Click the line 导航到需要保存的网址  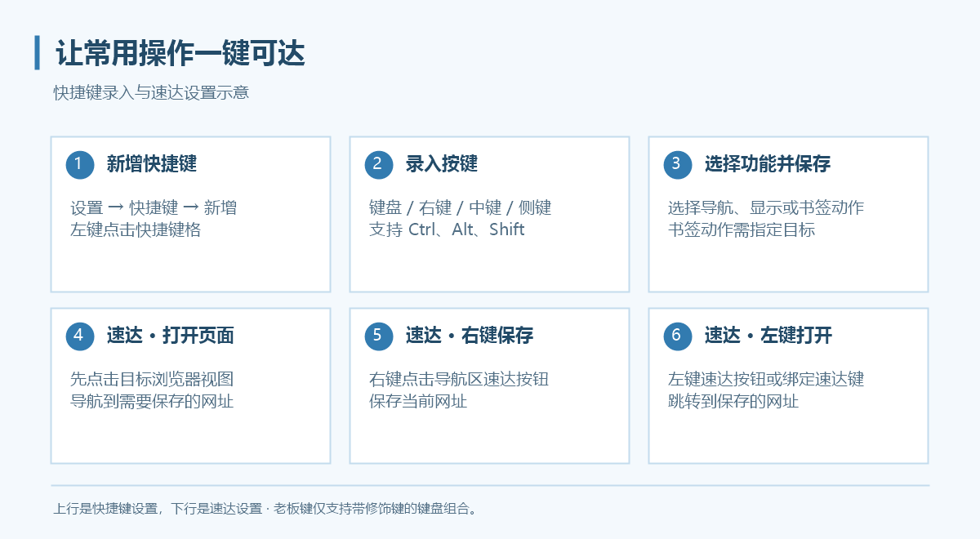point(152,401)
